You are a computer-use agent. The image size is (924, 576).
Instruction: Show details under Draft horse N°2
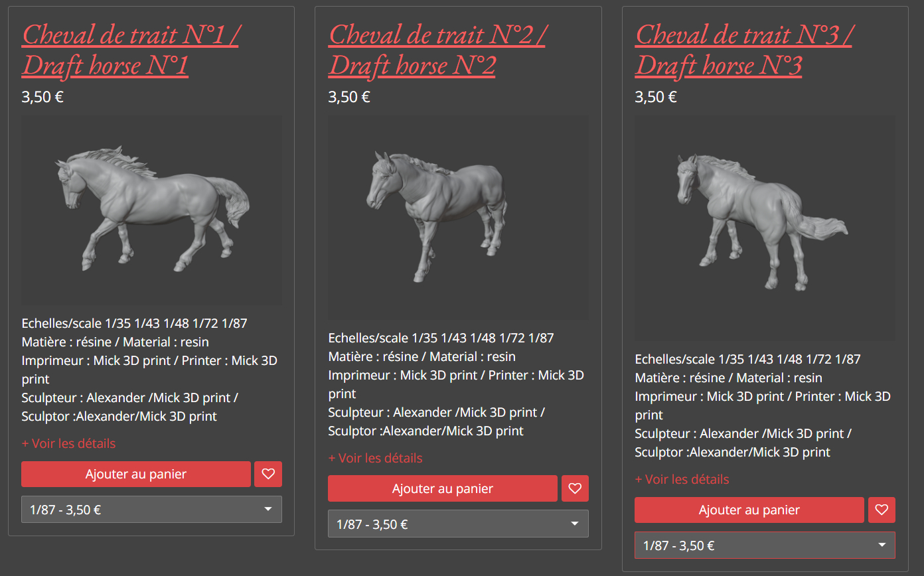pos(375,458)
